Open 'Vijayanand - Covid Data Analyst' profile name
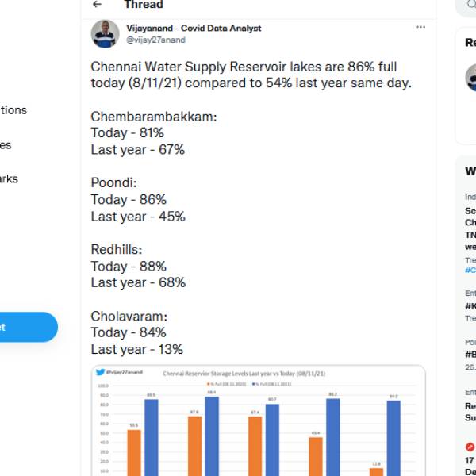This screenshot has width=476, height=476. click(194, 29)
